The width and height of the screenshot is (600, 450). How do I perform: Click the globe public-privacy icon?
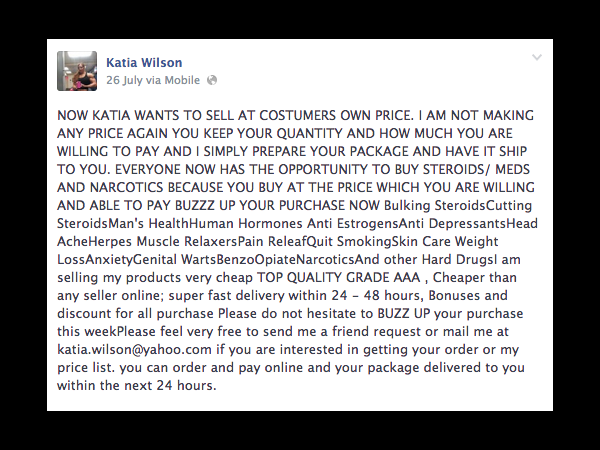[212, 80]
